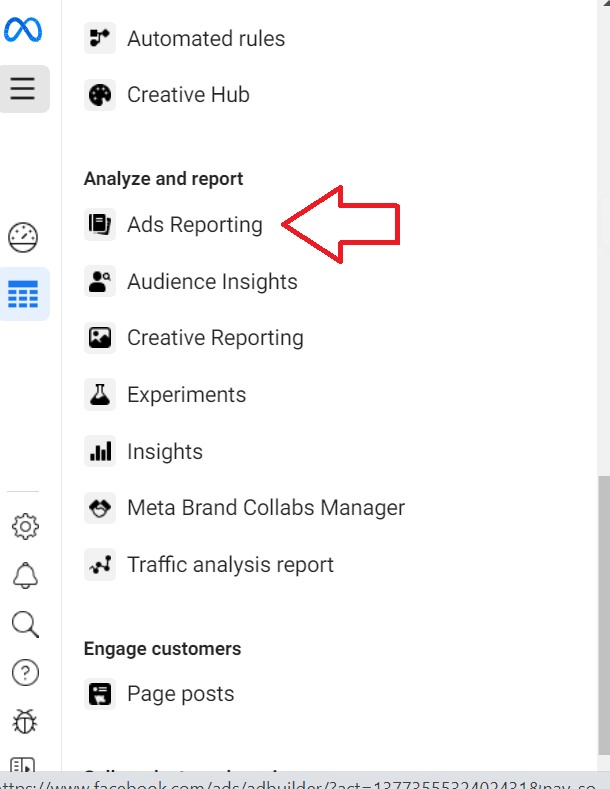Click the Analyze and report heading
Screen dimensions: 610x789
(x=164, y=179)
